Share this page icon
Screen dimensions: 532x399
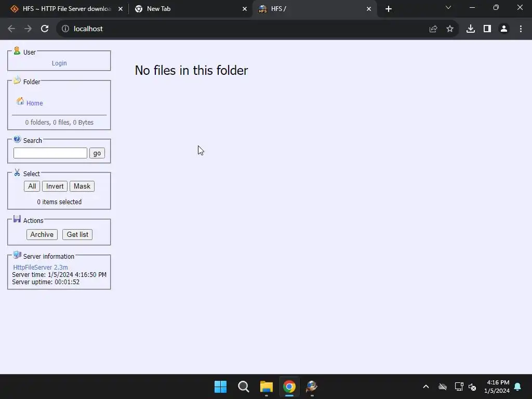pyautogui.click(x=433, y=29)
